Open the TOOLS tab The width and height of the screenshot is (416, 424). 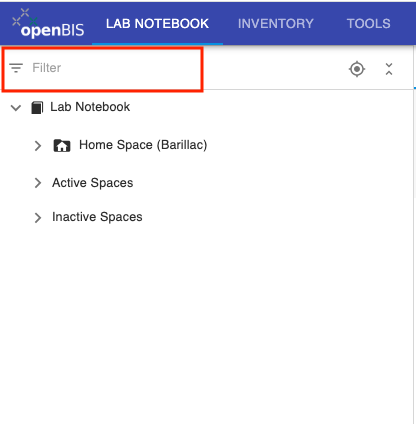(368, 24)
